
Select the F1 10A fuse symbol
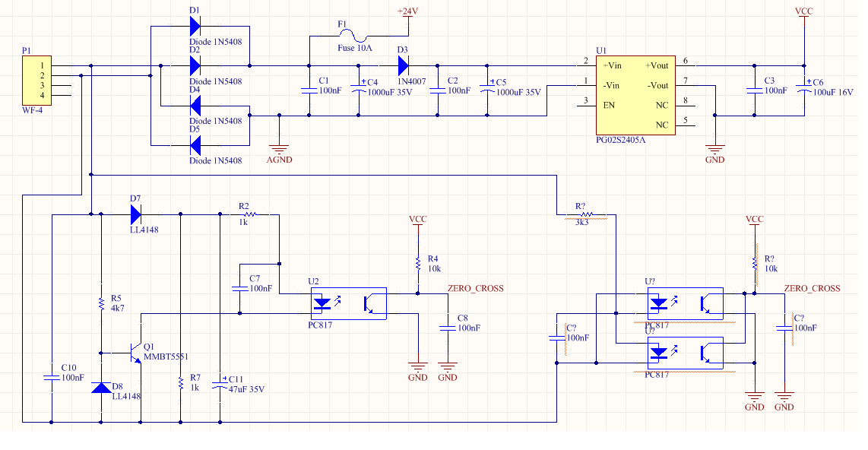tap(354, 36)
